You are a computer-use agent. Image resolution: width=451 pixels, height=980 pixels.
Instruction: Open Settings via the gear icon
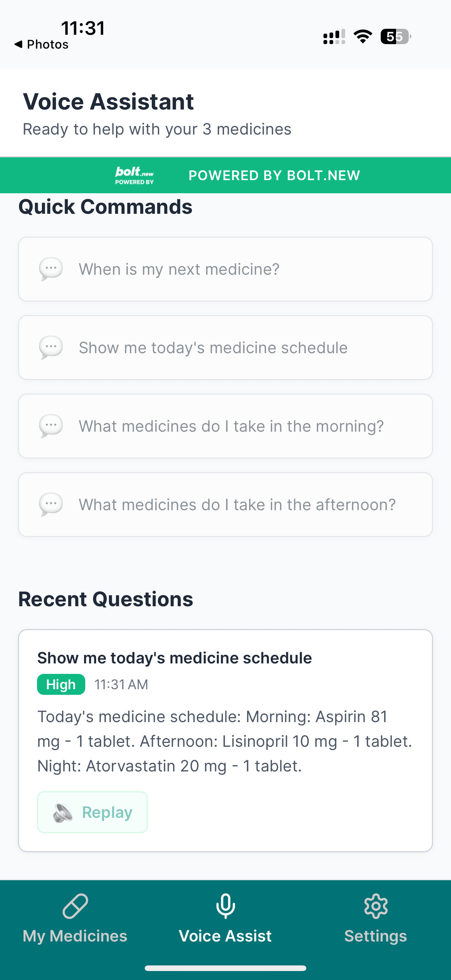pyautogui.click(x=375, y=906)
